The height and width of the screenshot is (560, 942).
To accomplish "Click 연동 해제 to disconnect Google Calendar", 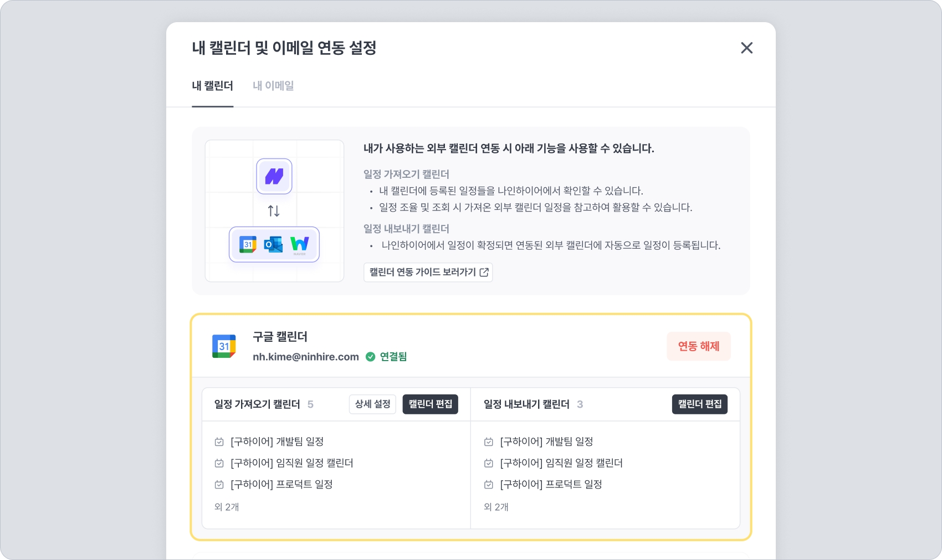I will coord(698,346).
